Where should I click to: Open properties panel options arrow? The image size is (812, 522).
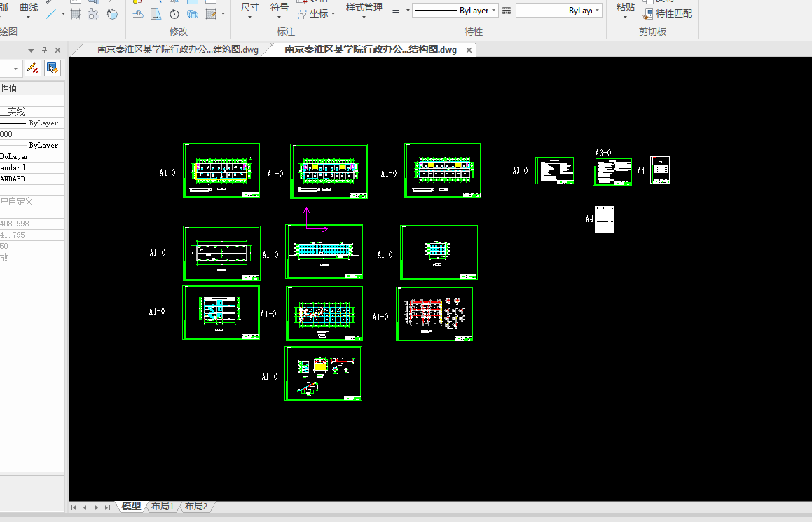click(x=31, y=50)
